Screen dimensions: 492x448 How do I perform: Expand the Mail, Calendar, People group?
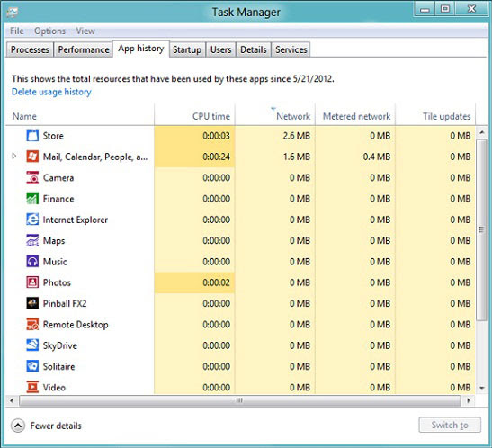pyautogui.click(x=13, y=156)
